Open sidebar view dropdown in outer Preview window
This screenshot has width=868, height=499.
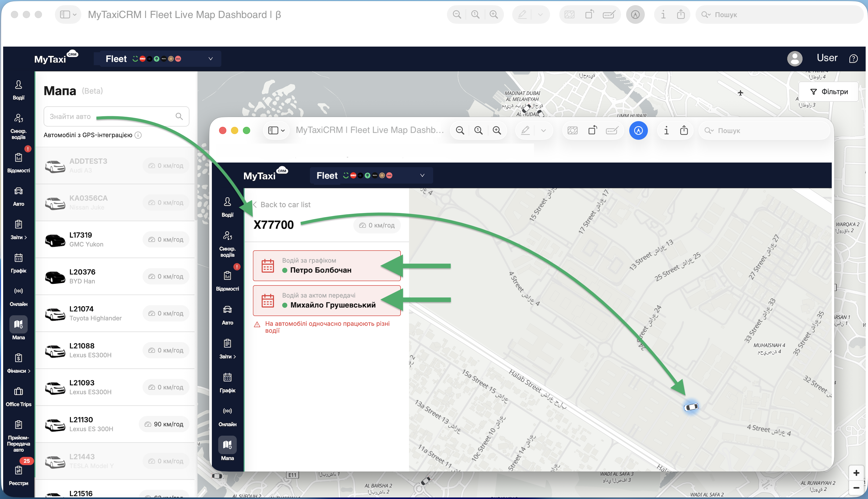[68, 14]
